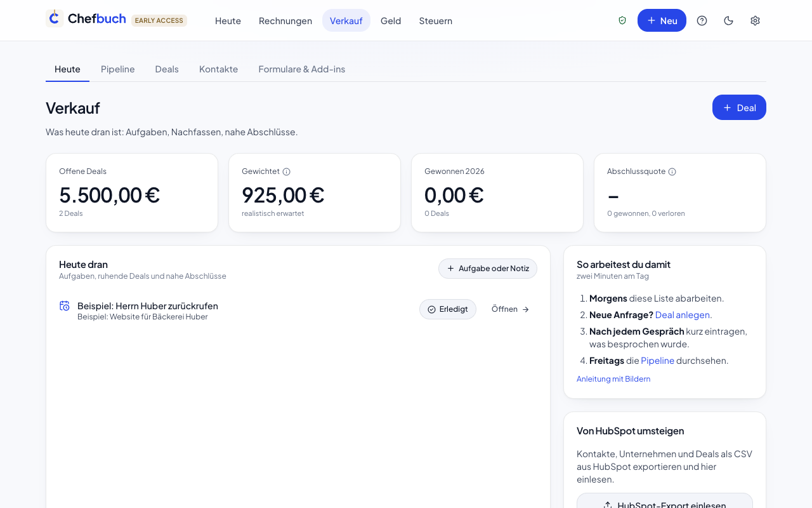
Task: Mark the Huber task as Erledigt
Action: [448, 309]
